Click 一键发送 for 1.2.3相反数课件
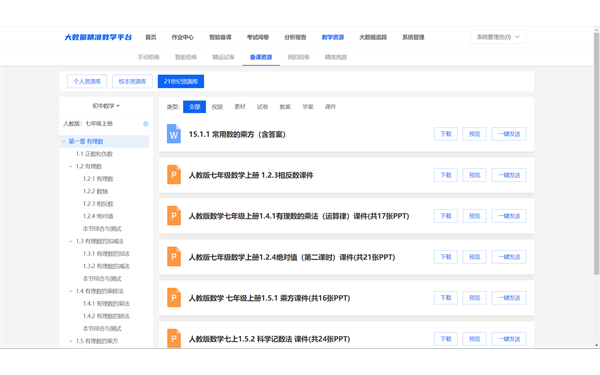The width and height of the screenshot is (600, 375). point(509,175)
